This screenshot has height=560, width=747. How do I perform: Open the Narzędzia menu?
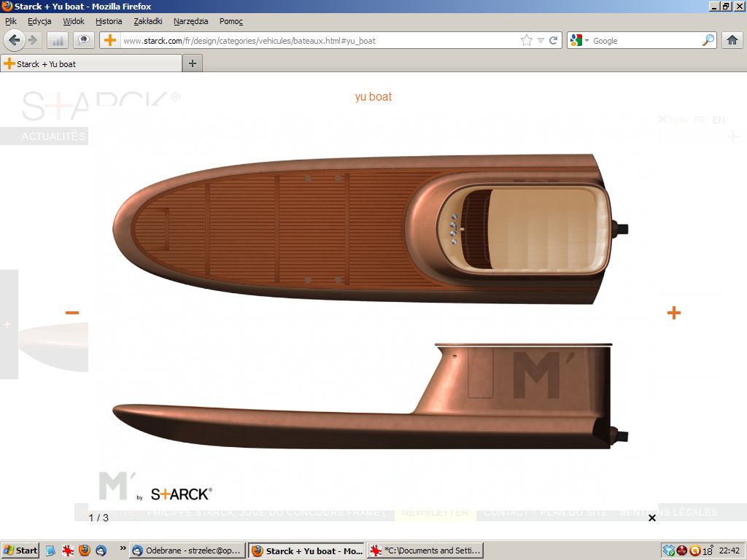click(191, 21)
